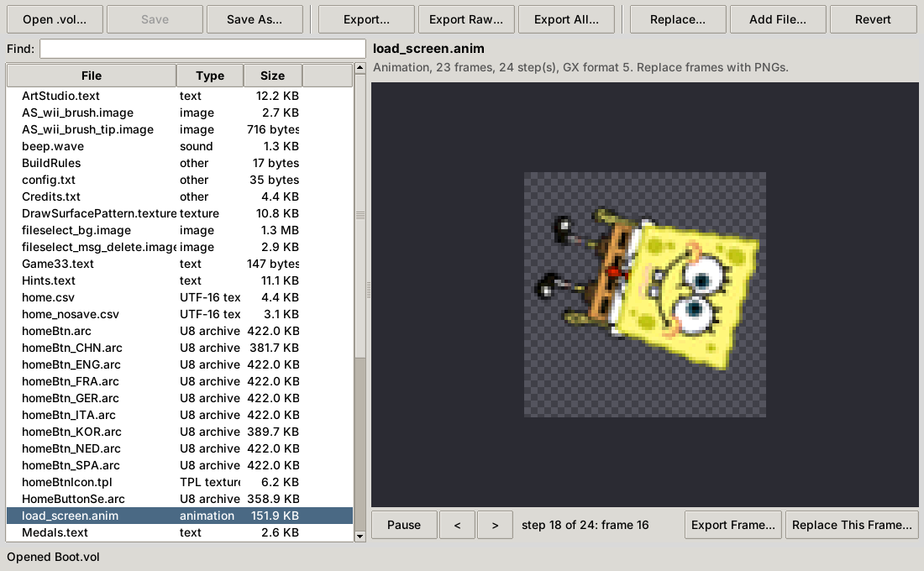The height and width of the screenshot is (571, 924).
Task: Pause the animation playback
Action: point(404,525)
